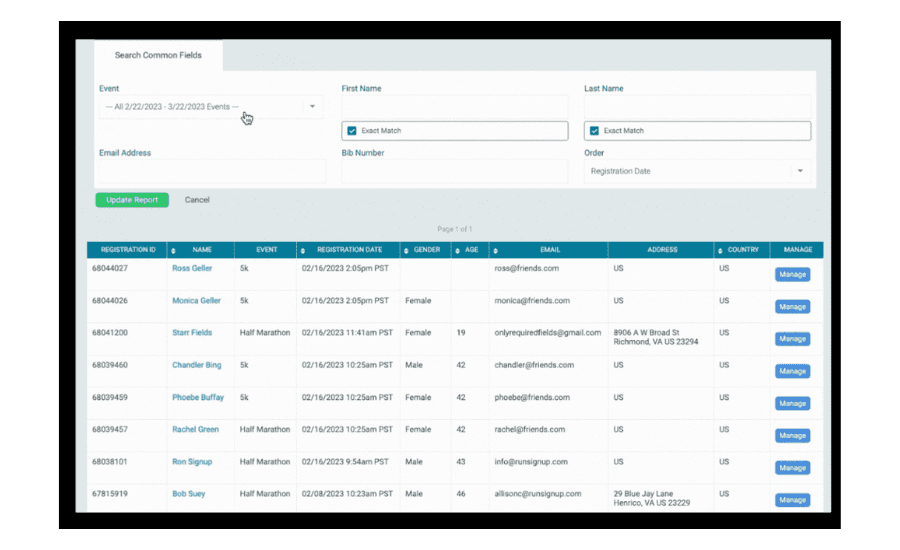Click Manage for Chandler Bing
This screenshot has width=900, height=550.
pos(793,371)
